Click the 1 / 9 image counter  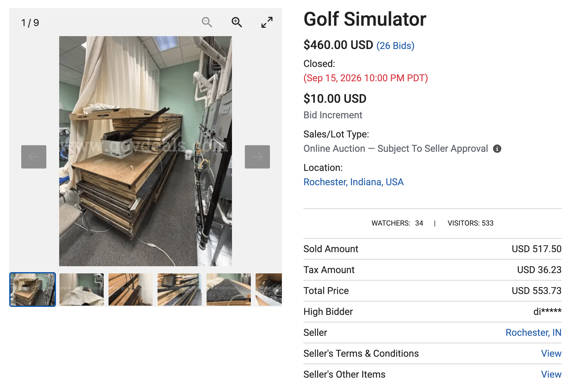pos(30,23)
